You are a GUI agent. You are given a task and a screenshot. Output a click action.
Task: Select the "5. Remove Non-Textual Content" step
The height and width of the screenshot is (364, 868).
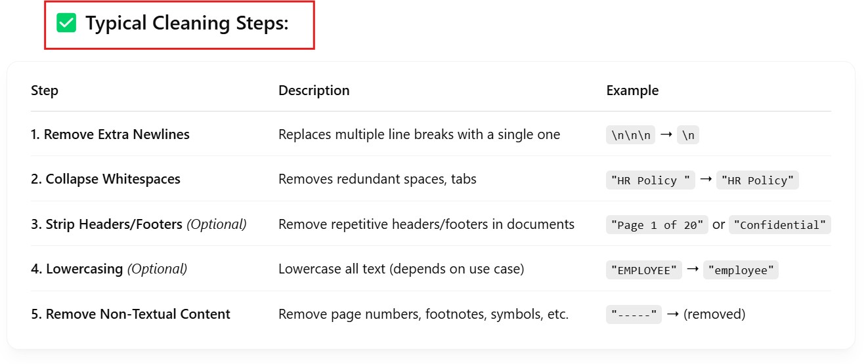coord(131,314)
